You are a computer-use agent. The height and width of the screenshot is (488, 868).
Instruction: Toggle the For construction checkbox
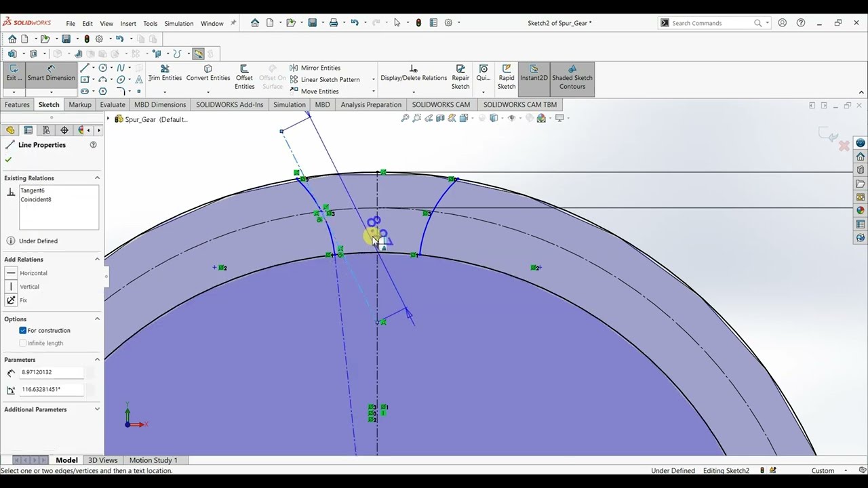23,331
